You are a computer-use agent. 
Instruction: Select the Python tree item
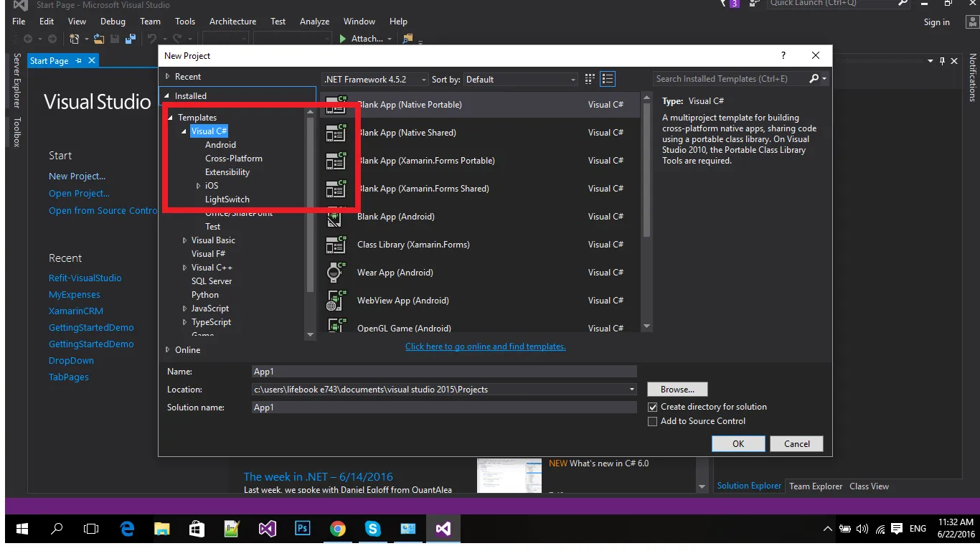(205, 295)
